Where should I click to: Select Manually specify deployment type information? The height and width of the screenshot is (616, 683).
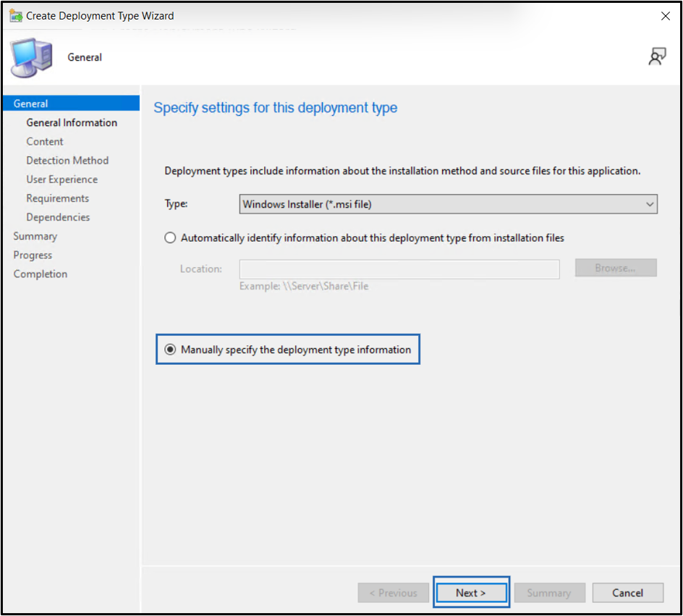[170, 350]
